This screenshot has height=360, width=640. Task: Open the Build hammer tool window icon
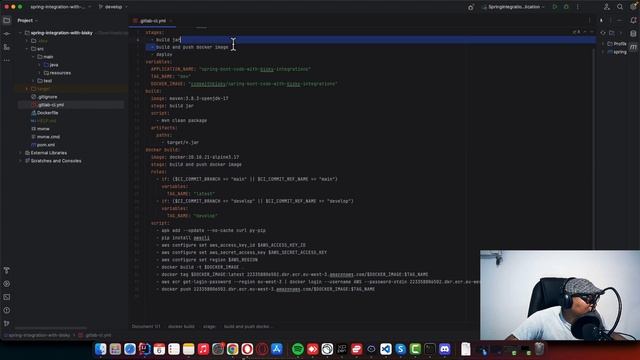point(7,270)
